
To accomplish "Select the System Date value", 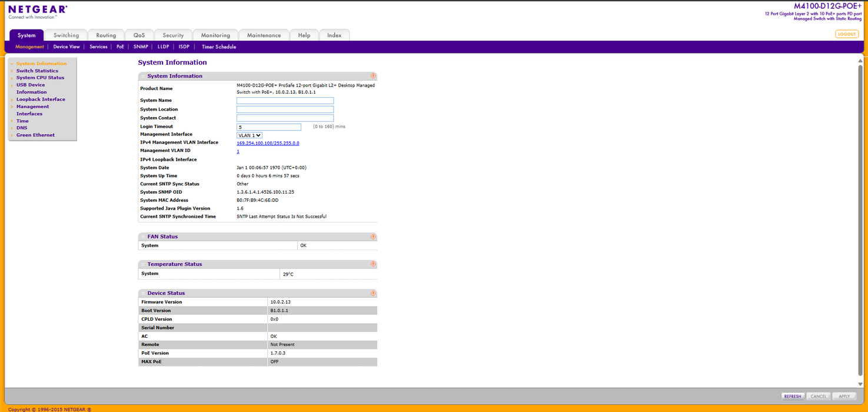I will [271, 168].
